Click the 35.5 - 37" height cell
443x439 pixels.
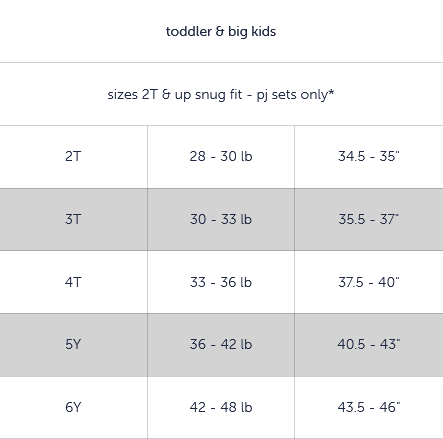point(369,219)
